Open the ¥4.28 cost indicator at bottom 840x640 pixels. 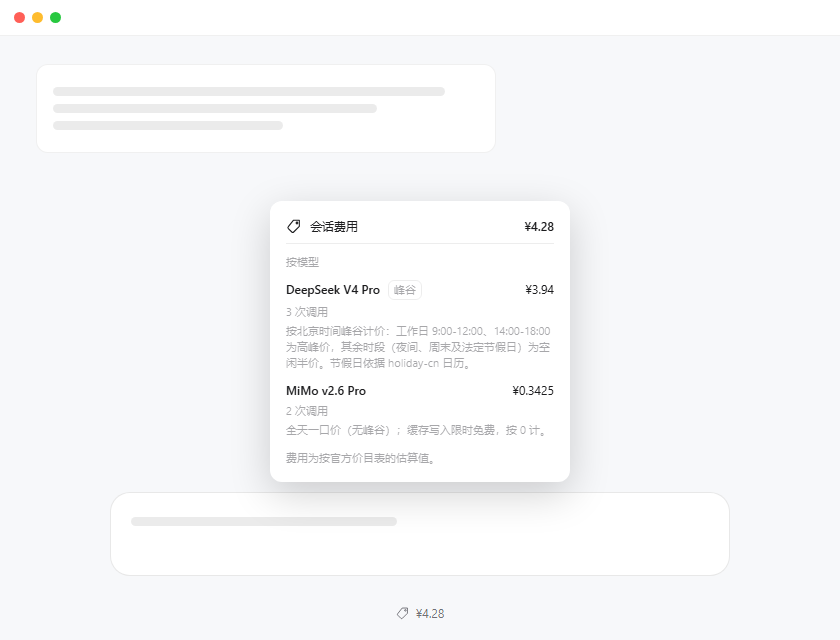(x=421, y=613)
